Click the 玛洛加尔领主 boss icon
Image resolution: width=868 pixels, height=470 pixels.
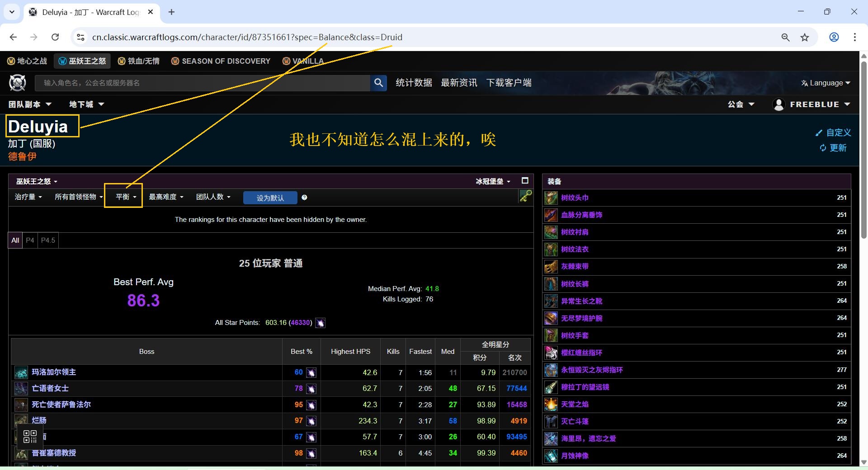point(21,372)
